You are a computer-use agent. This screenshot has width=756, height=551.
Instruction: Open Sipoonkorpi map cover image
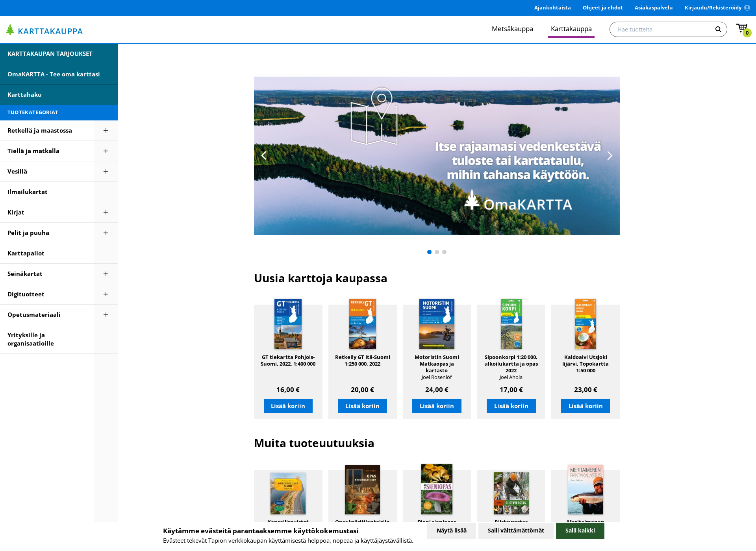point(511,324)
